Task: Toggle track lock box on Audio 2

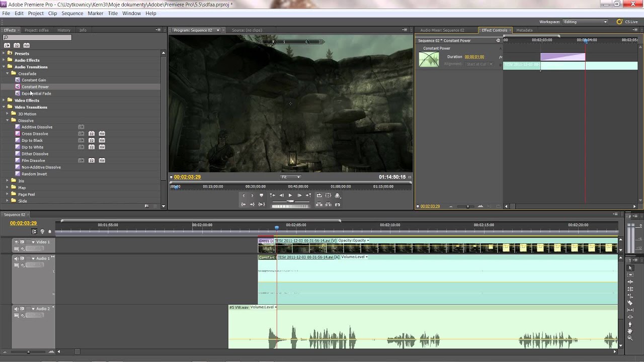Action: point(28,309)
